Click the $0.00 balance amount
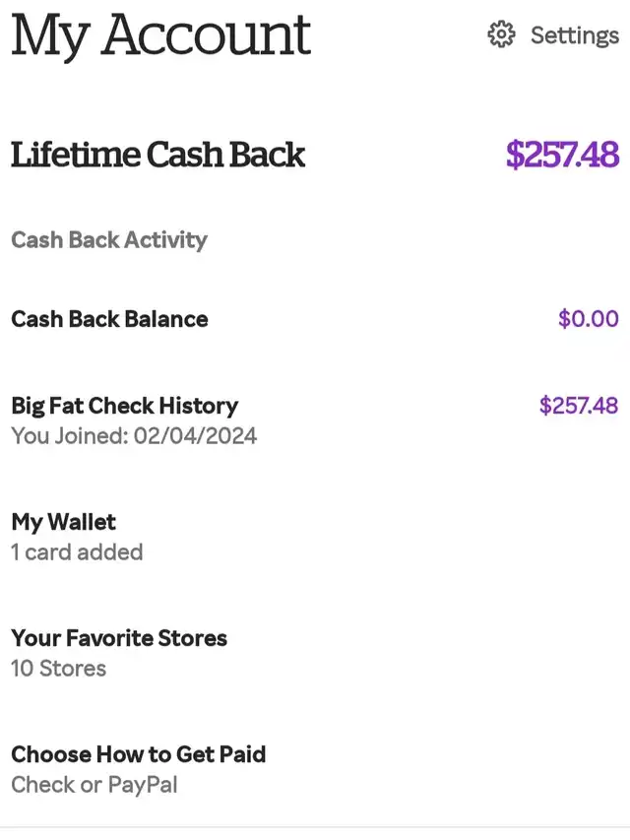This screenshot has height=840, width=630. [x=588, y=319]
